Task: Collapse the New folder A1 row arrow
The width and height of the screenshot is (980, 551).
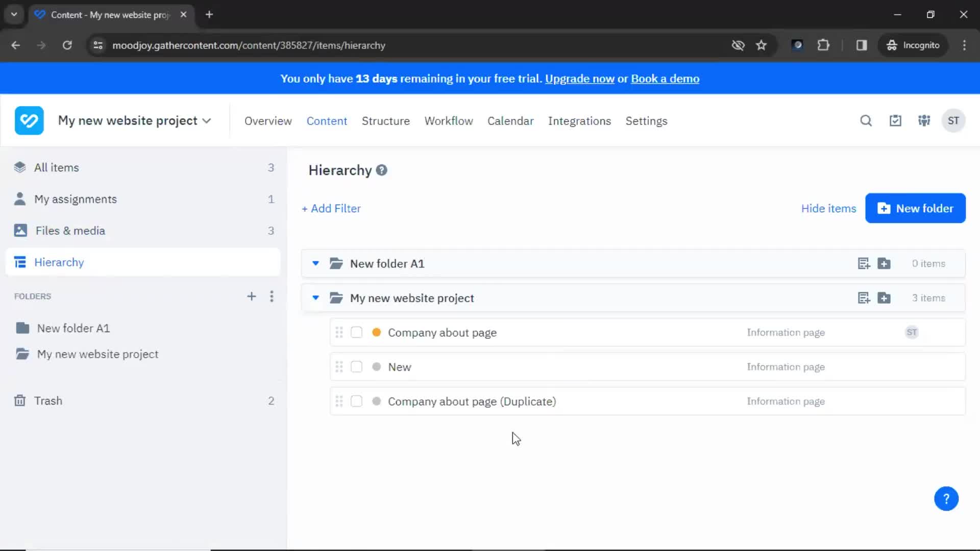Action: coord(315,264)
